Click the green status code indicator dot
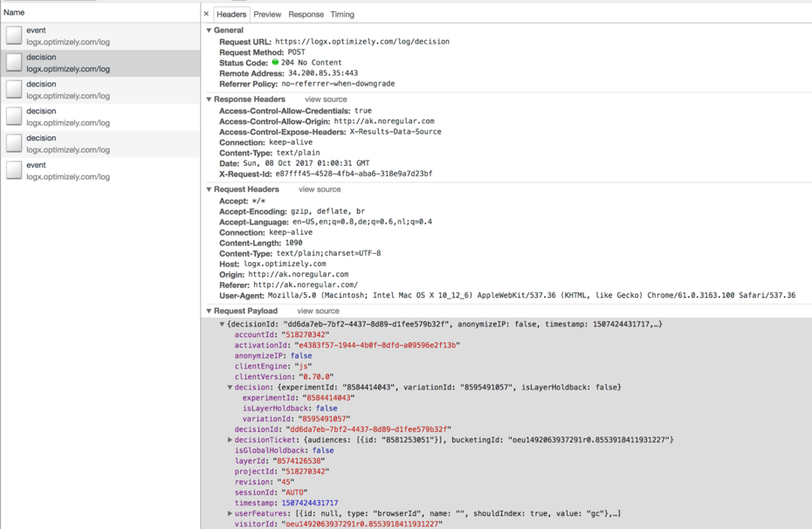 [275, 62]
